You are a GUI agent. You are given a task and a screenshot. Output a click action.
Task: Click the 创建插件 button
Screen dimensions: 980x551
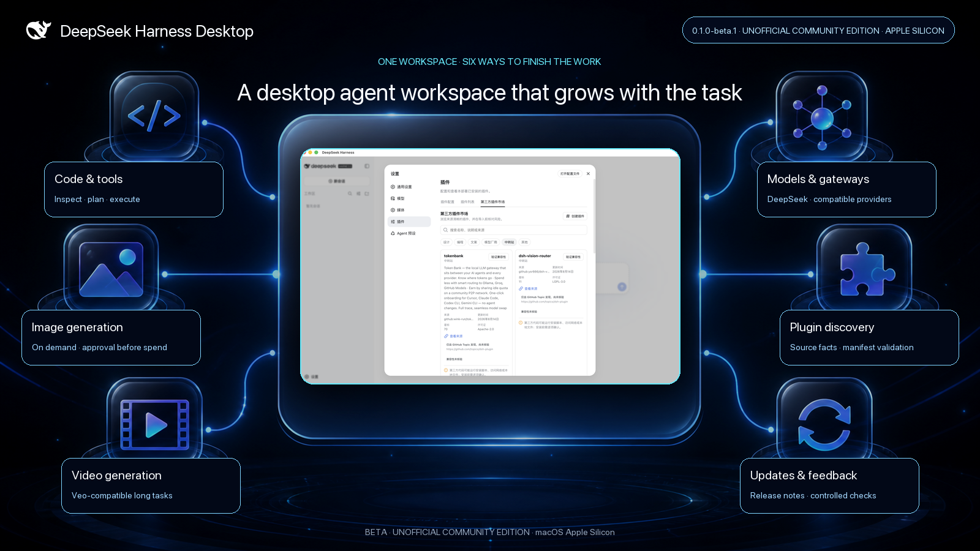click(x=575, y=216)
